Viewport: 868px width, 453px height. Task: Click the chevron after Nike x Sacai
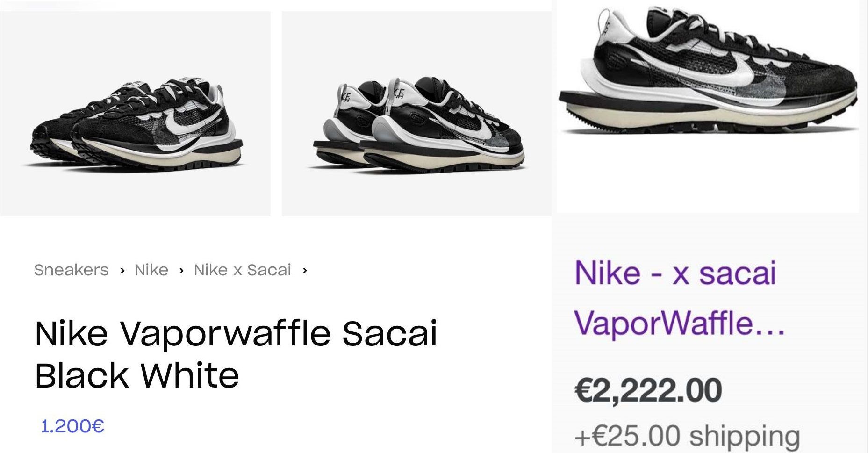pyautogui.click(x=305, y=271)
